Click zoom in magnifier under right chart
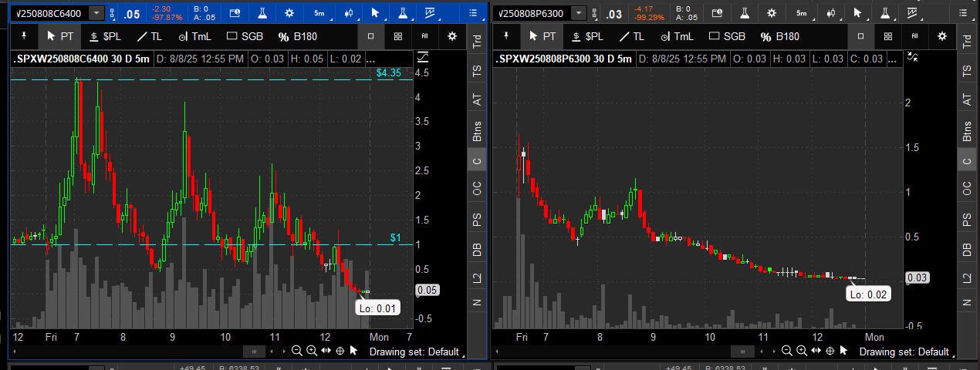Viewport: 980px width, 370px height. coord(801,351)
